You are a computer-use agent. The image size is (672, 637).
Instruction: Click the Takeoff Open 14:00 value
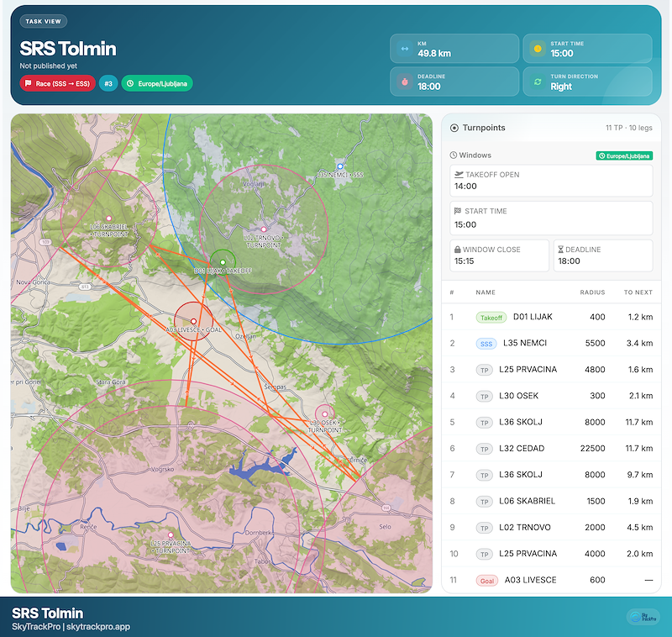click(465, 186)
